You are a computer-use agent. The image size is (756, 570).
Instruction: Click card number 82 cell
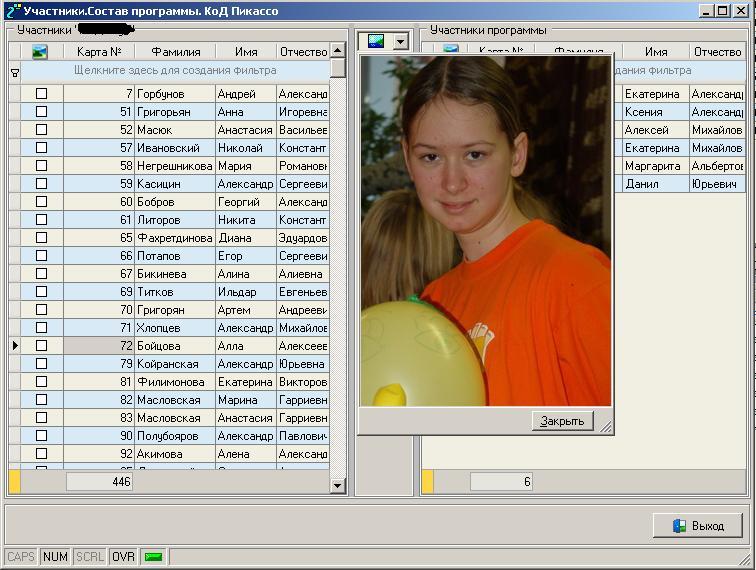(99, 400)
